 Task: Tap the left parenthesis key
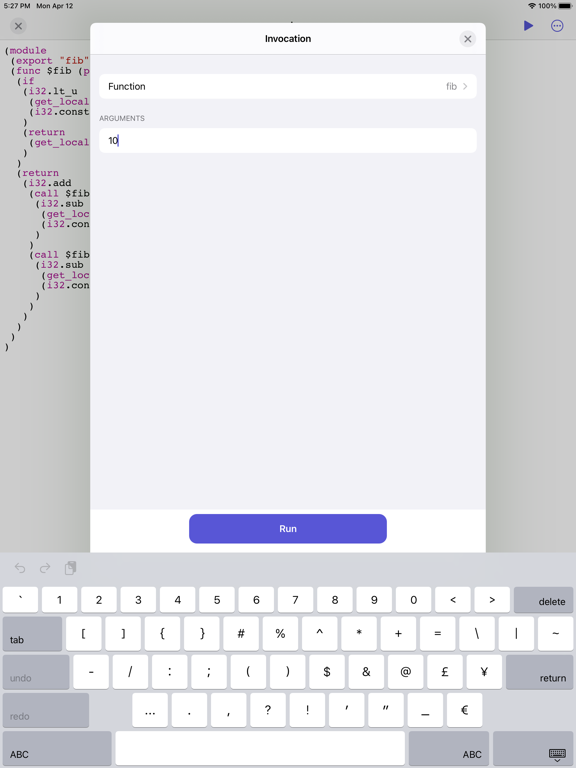point(248,672)
